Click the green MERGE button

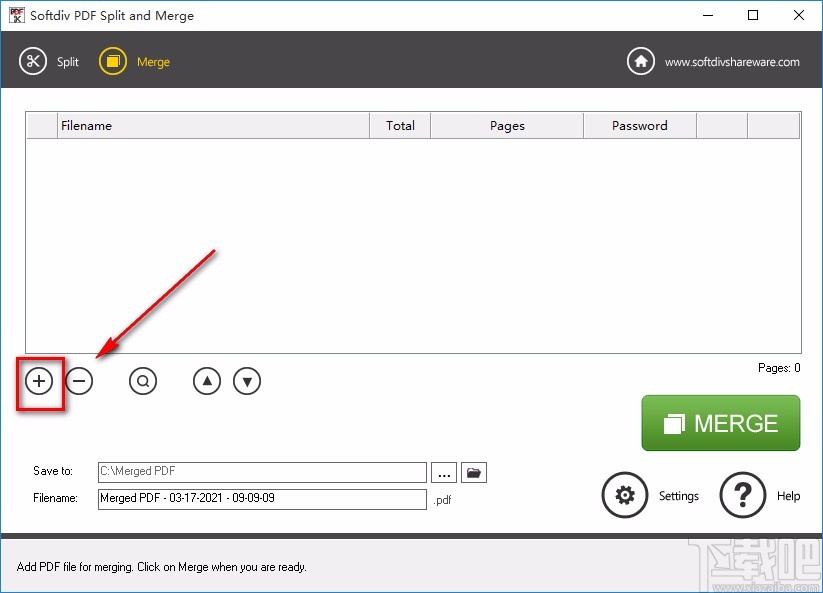click(721, 423)
